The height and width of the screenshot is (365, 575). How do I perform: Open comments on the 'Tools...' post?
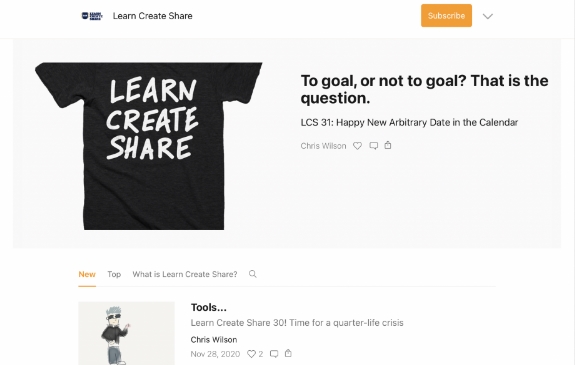click(x=274, y=354)
